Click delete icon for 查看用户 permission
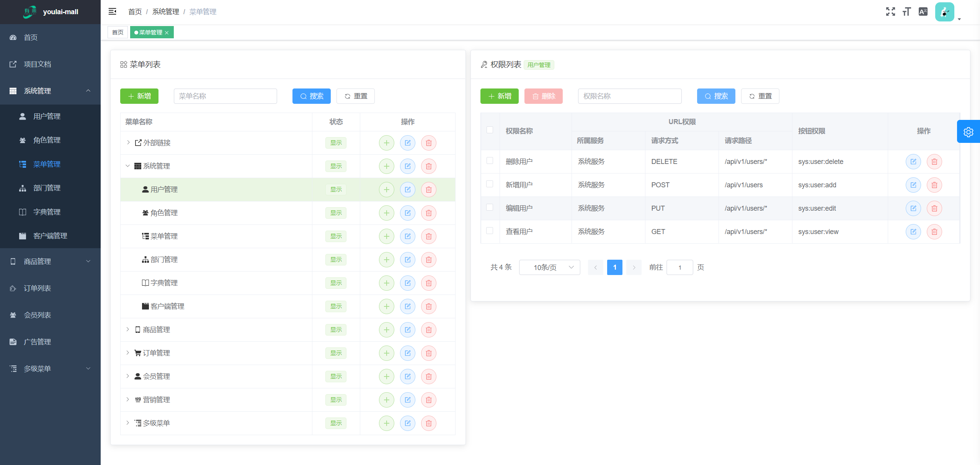 pyautogui.click(x=934, y=232)
